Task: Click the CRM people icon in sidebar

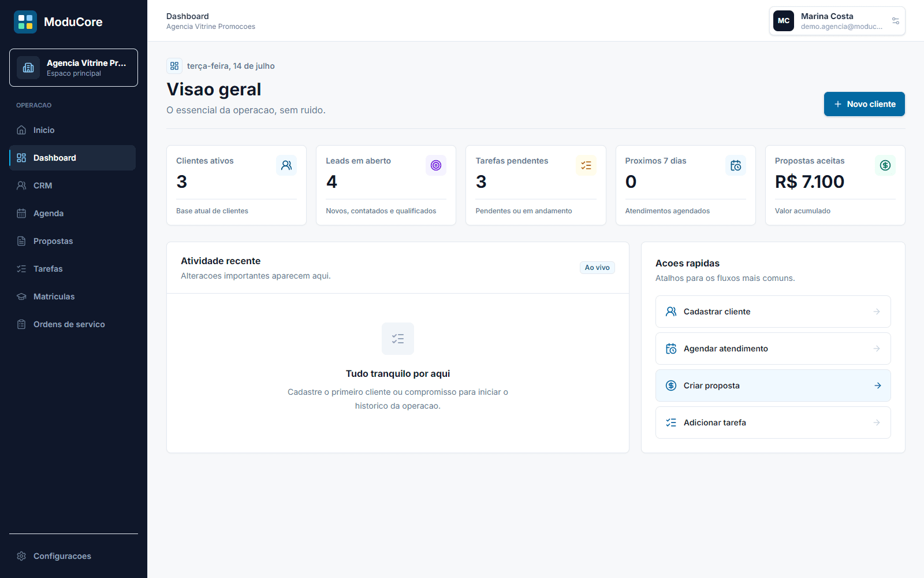Action: [21, 186]
